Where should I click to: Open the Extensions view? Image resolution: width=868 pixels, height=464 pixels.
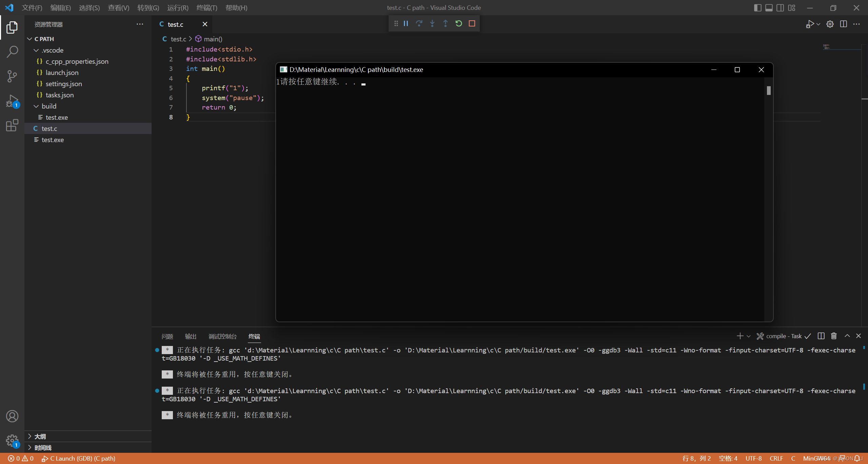[x=12, y=125]
